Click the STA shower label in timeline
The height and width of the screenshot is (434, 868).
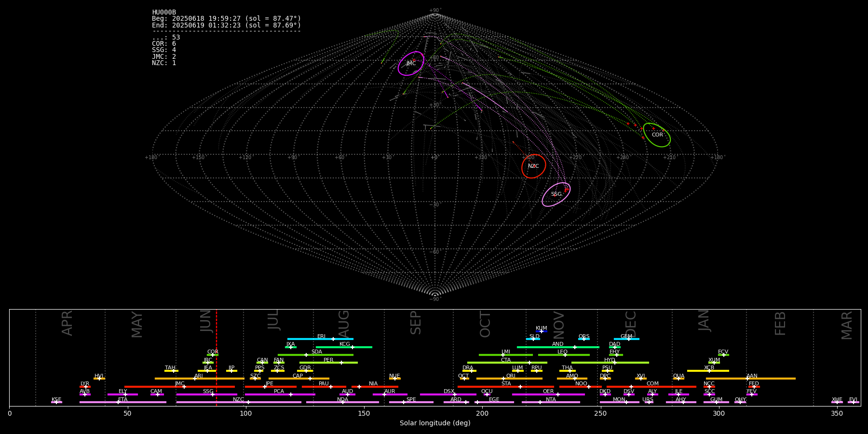[x=506, y=384]
